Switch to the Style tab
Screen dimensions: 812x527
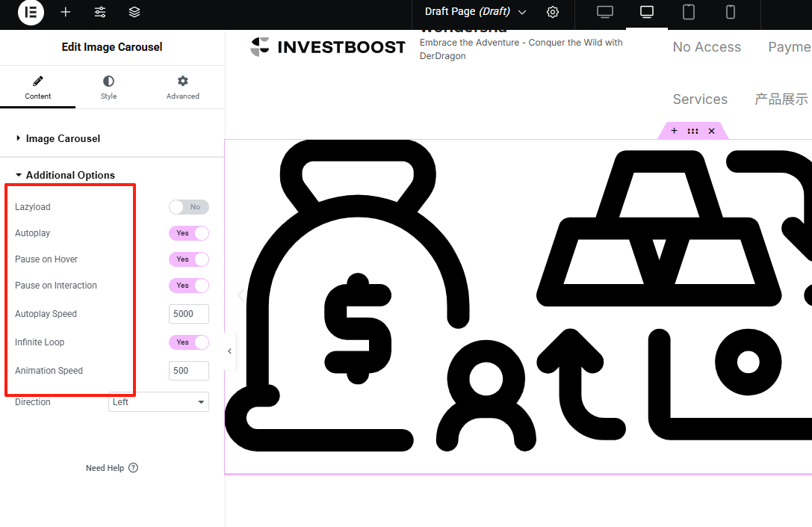(108, 87)
